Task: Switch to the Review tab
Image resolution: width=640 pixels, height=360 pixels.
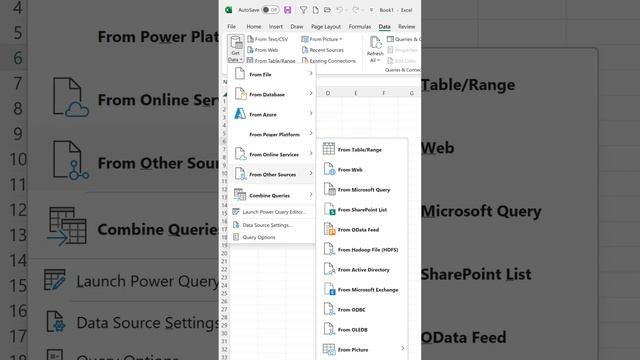Action: [407, 27]
